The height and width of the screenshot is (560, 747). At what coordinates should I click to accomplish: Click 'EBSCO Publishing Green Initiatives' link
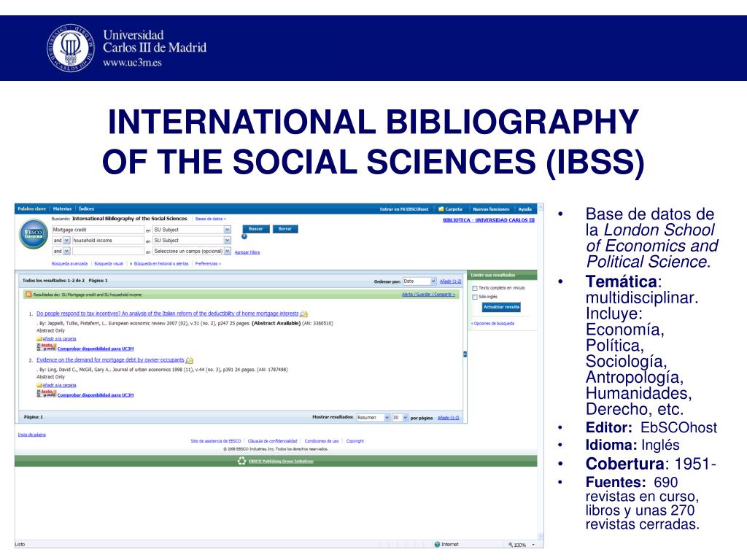point(281,462)
